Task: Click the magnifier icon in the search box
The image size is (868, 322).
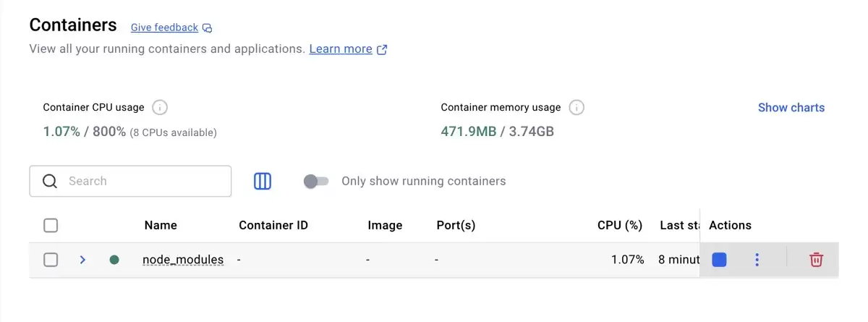Action: [x=50, y=181]
